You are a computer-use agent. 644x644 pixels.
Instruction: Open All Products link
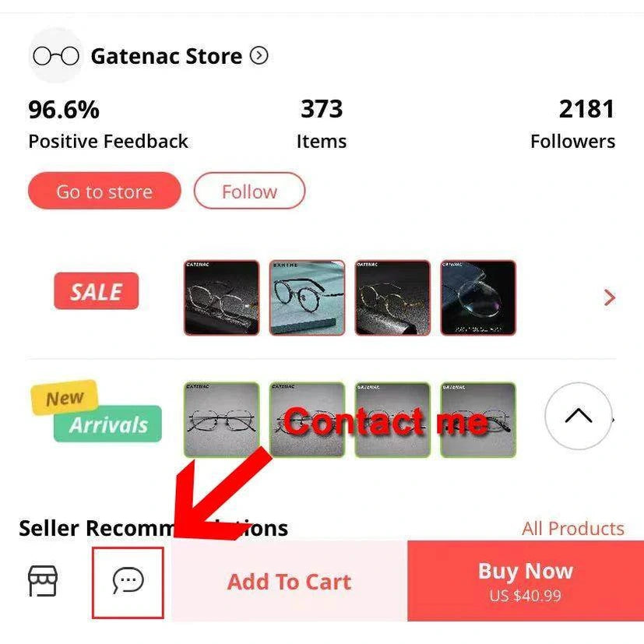tap(573, 529)
